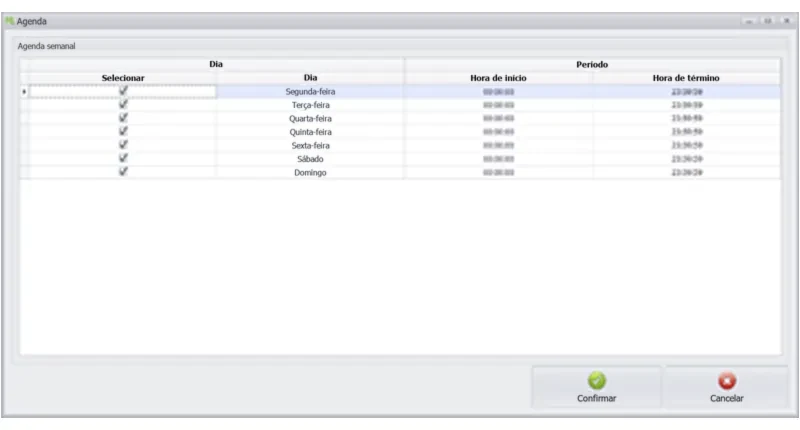
Task: Edit Domingo end time cell
Action: tap(686, 172)
